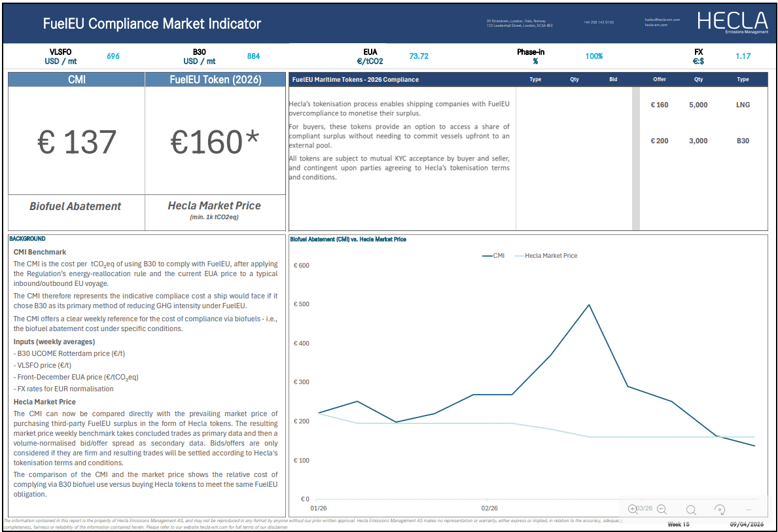Click the € 160 offer cell
This screenshot has width=778, height=532.
[x=660, y=105]
